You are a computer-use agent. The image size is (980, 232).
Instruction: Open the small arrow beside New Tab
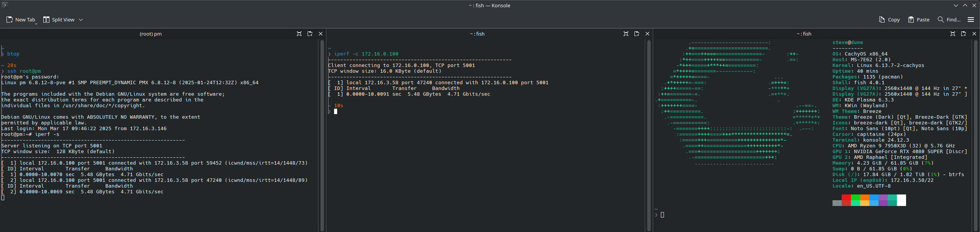[x=36, y=23]
